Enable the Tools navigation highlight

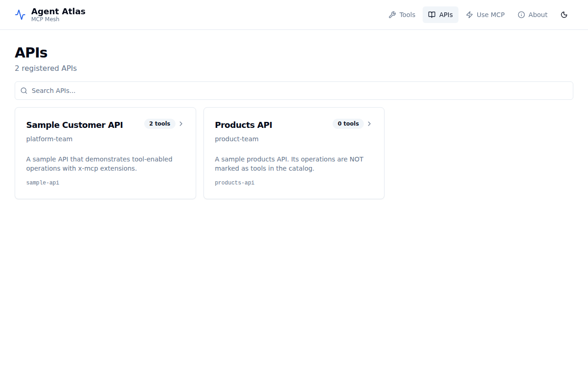point(402,14)
